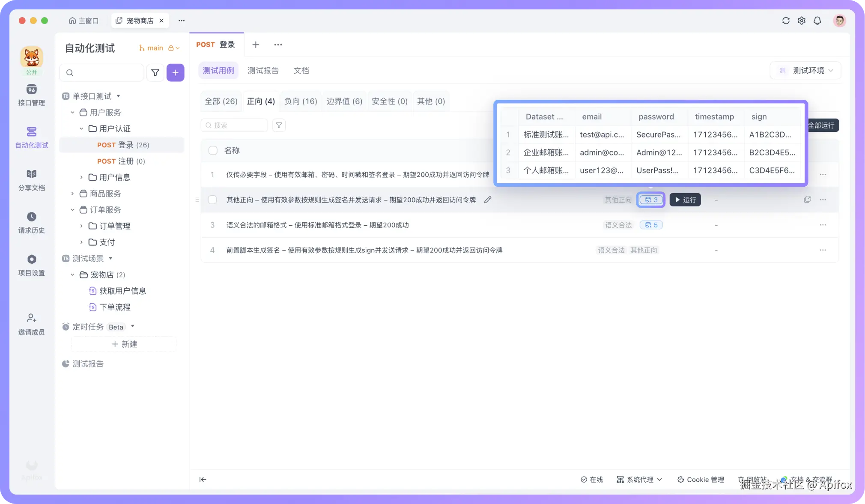This screenshot has width=865, height=504.
Task: Check the checkbox for 语义合法的邮箱格式 row
Action: [212, 225]
